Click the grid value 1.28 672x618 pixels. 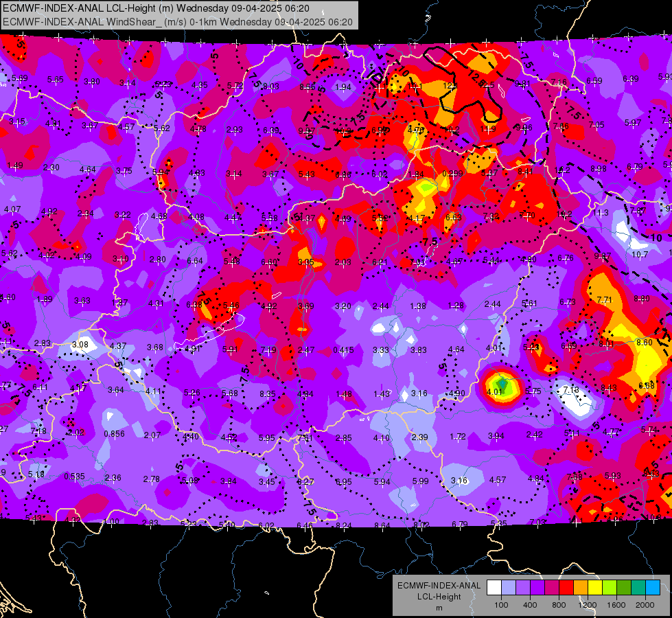pyautogui.click(x=456, y=305)
